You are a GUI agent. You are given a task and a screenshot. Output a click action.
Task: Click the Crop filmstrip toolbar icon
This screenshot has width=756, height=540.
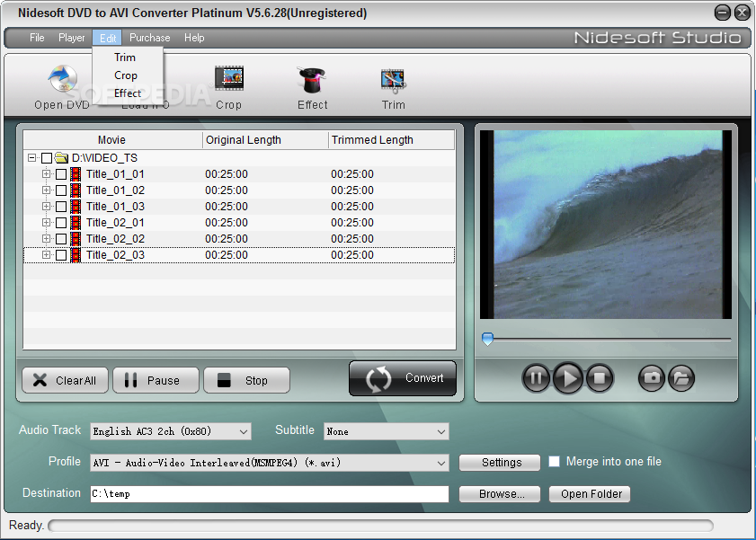pos(229,78)
